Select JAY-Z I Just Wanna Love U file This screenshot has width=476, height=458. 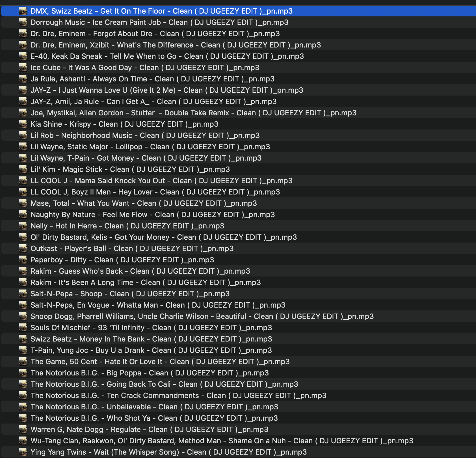167,90
